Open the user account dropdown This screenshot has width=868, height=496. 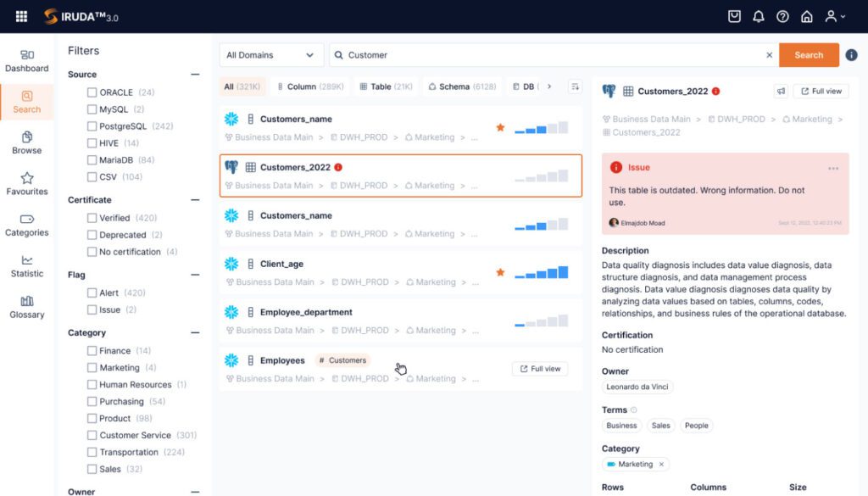tap(835, 16)
